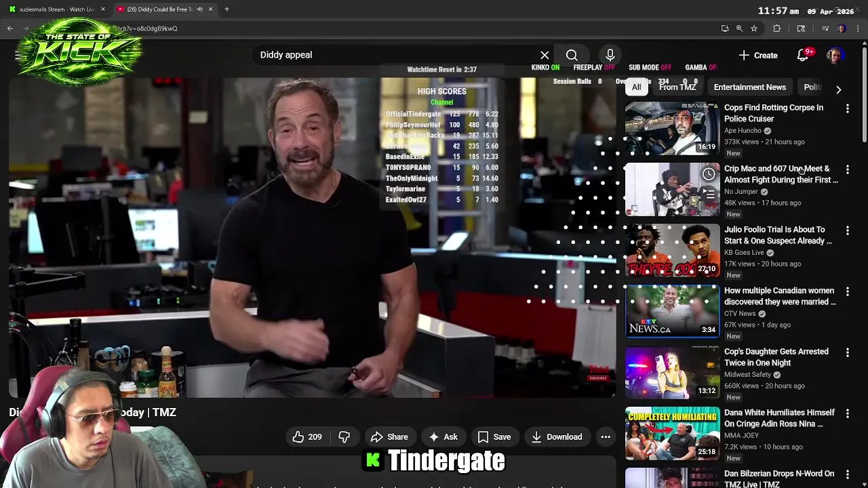
Task: Click the install app icon in address bar
Action: (x=725, y=28)
